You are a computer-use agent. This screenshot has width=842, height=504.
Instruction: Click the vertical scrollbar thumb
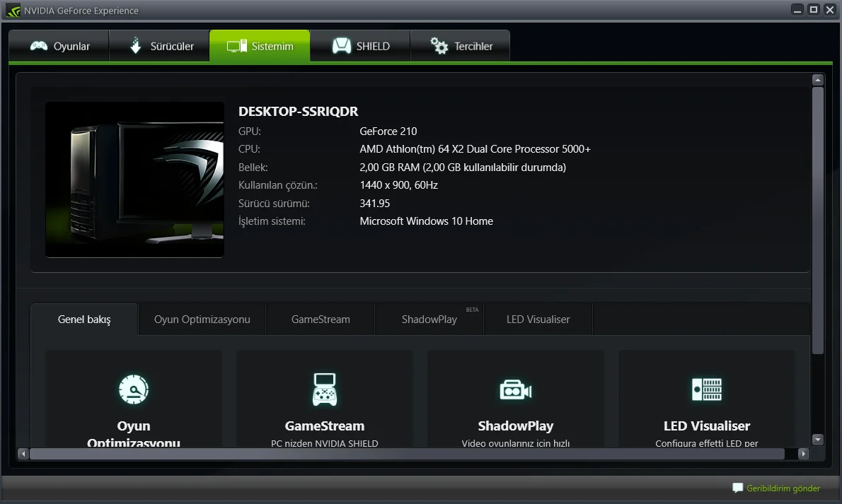point(818,221)
